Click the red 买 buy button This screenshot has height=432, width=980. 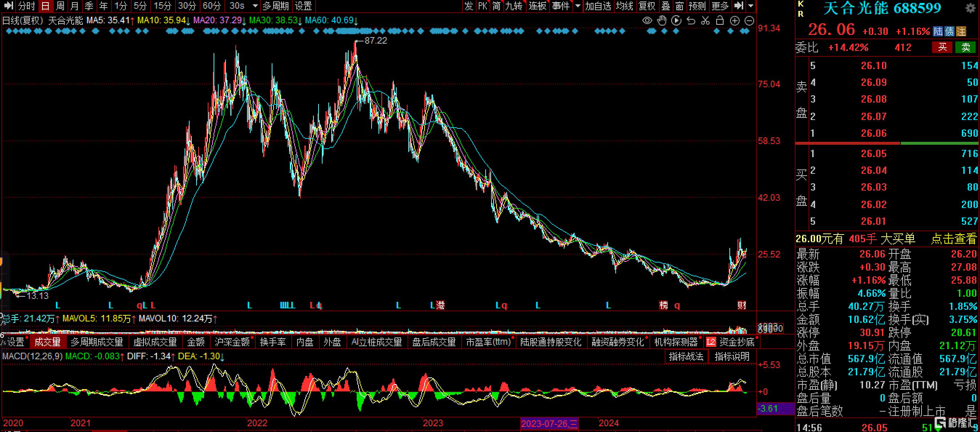point(942,47)
